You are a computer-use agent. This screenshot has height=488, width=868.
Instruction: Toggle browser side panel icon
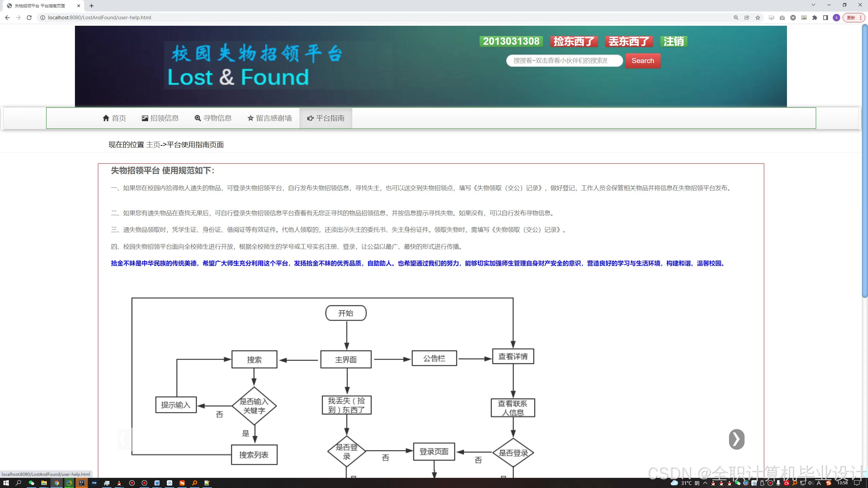tap(826, 18)
